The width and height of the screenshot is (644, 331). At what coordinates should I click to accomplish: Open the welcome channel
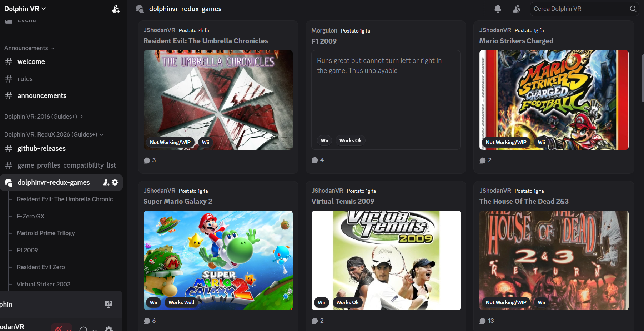pyautogui.click(x=31, y=61)
